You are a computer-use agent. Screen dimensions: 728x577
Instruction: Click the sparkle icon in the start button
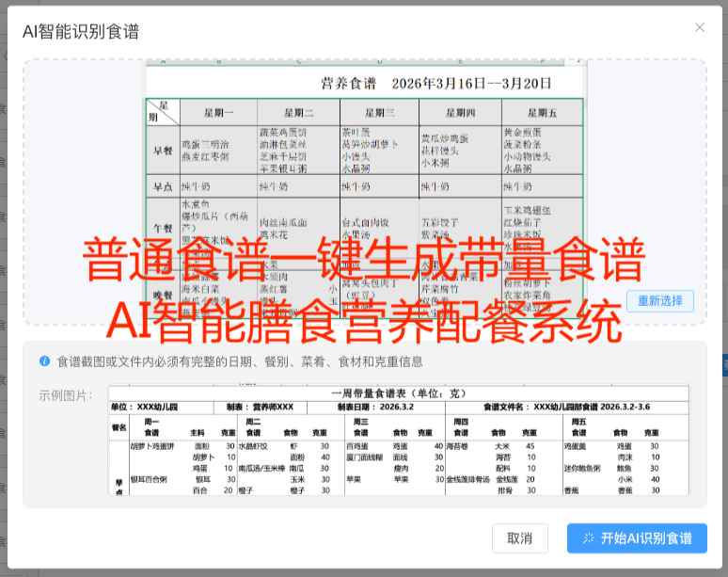[x=589, y=538]
